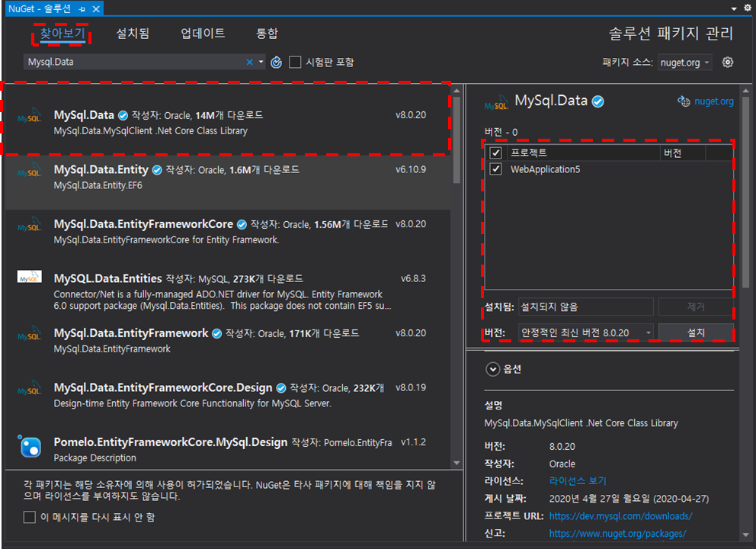The height and width of the screenshot is (549, 756).
Task: Select the Pomelo.EntityFrameworkCore.MySql.Design package row
Action: pos(228,448)
